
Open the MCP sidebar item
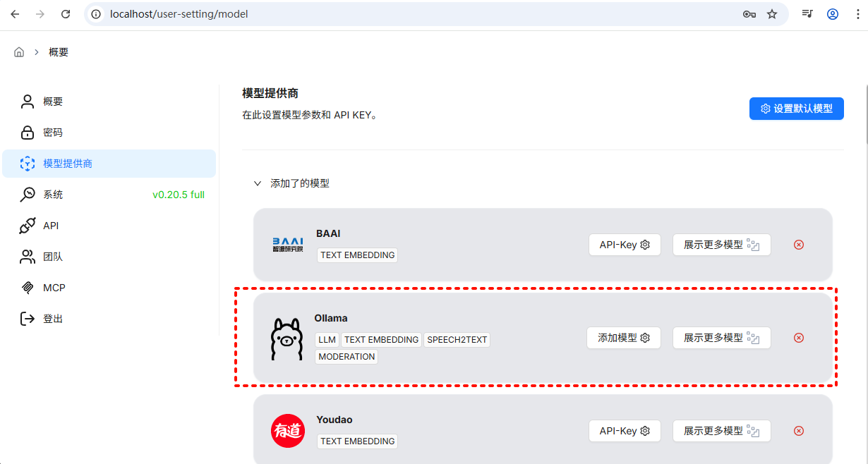pyautogui.click(x=54, y=288)
